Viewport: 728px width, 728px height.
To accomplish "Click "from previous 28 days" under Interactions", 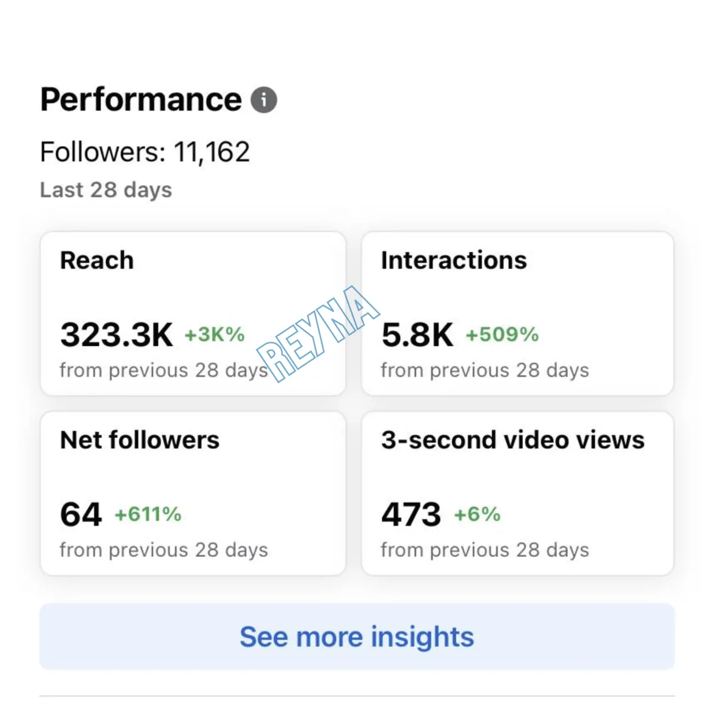I will 485,370.
